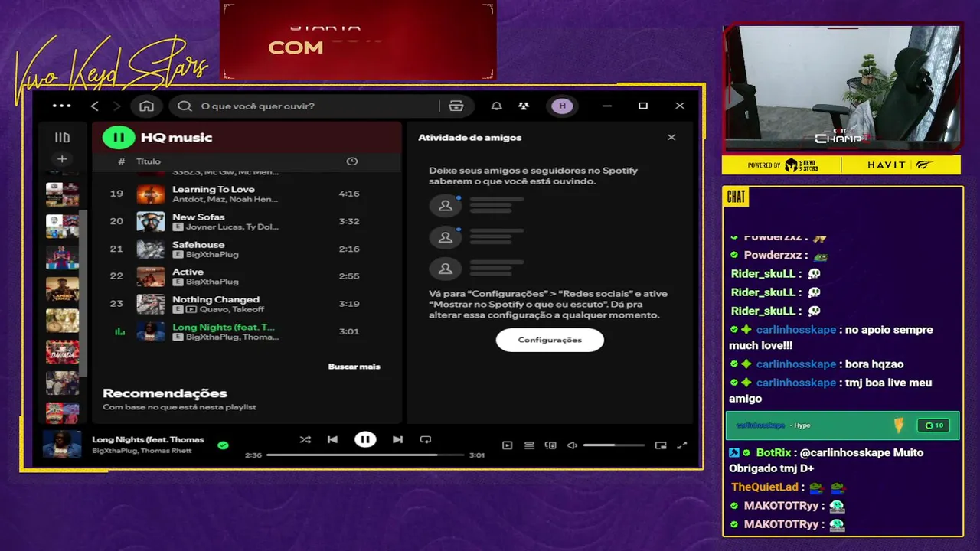Open the Spotify Home page
The width and height of the screenshot is (980, 551).
[146, 106]
